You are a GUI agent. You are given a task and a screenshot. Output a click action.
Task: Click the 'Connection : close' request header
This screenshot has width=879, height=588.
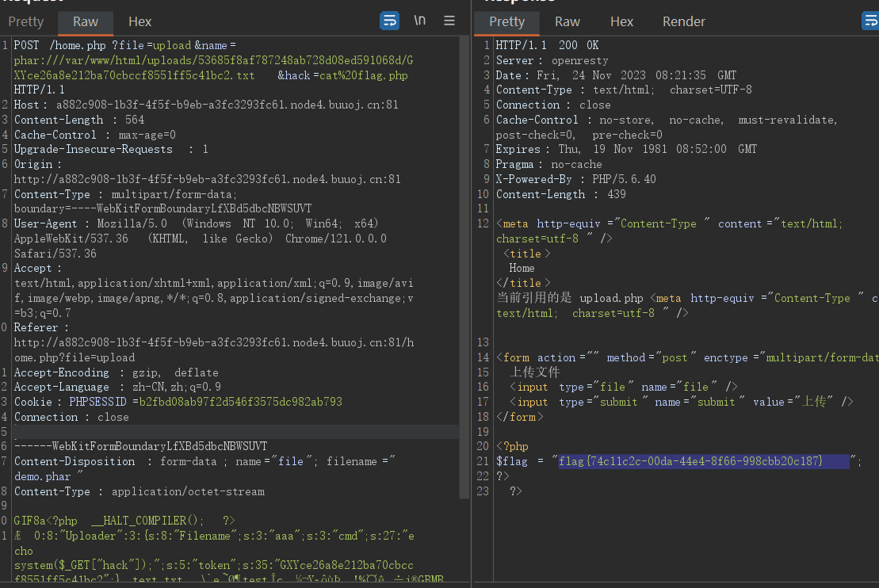click(x=71, y=417)
